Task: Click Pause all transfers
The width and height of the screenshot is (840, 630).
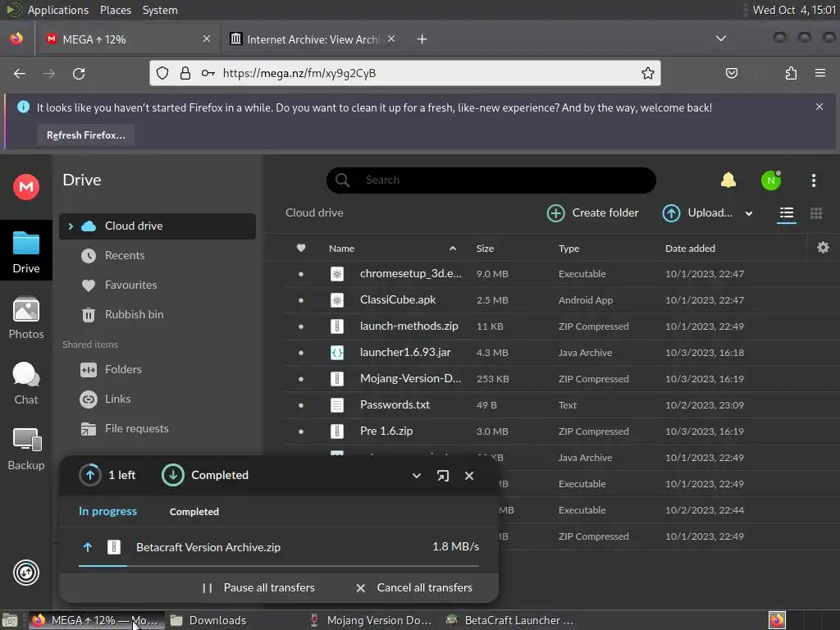Action: tap(258, 587)
